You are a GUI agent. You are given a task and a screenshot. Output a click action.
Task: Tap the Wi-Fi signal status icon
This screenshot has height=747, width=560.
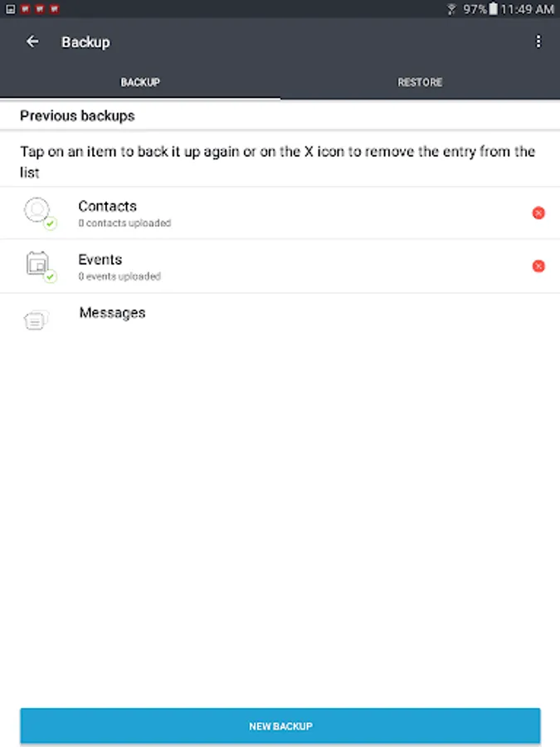pos(452,9)
